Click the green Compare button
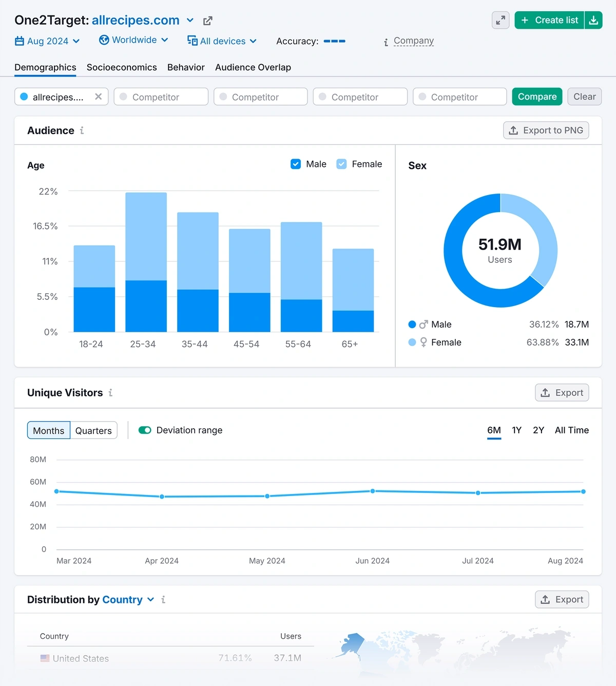 537,97
